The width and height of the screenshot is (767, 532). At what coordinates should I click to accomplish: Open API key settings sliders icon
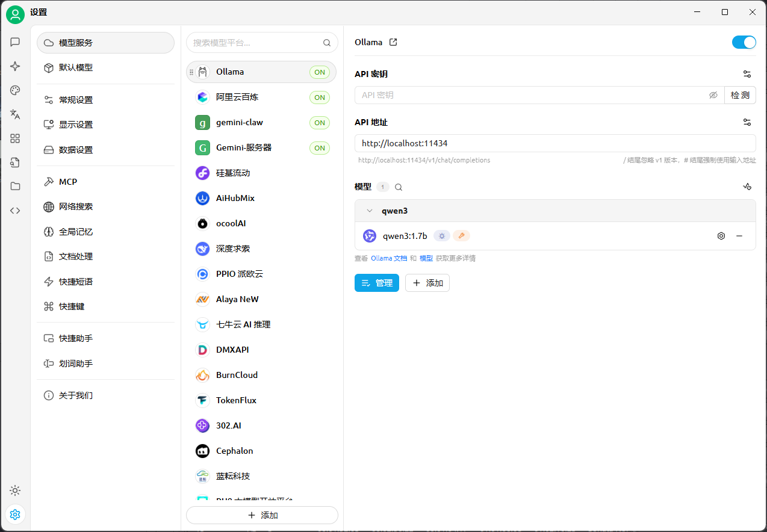click(x=747, y=74)
